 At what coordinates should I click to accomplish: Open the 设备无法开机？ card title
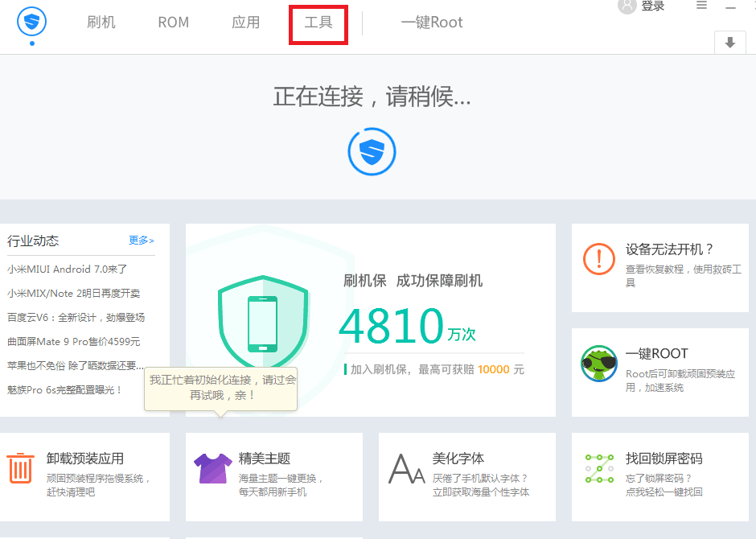tap(669, 249)
